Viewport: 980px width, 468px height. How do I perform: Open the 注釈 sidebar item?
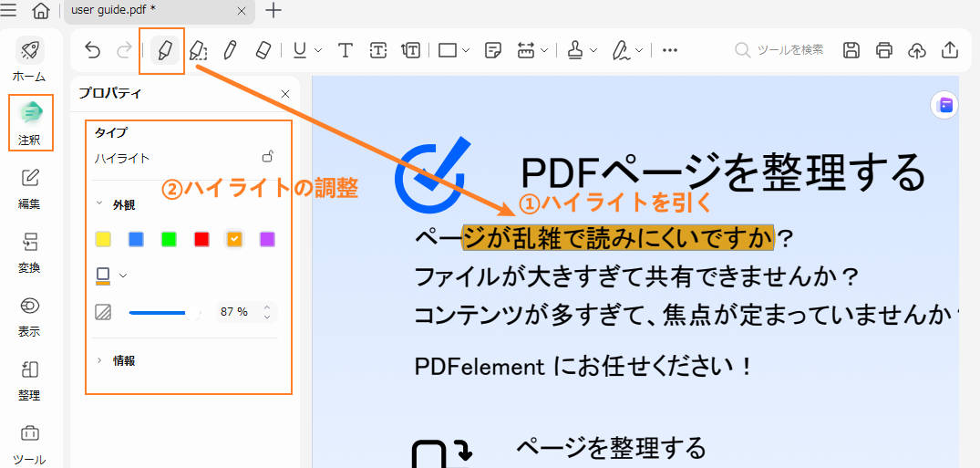click(30, 122)
